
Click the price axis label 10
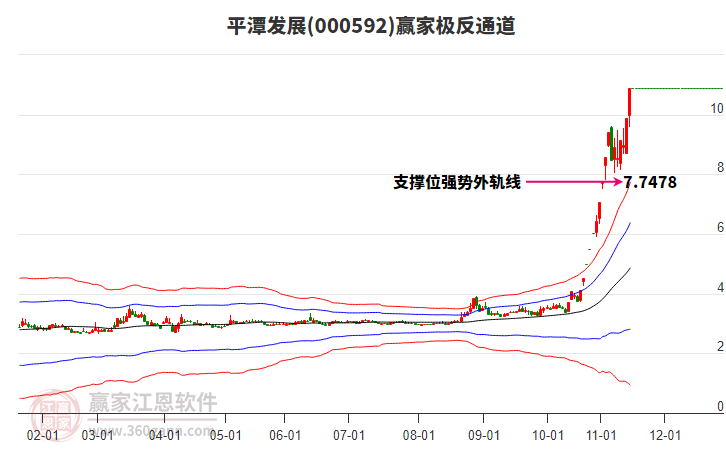[717, 108]
